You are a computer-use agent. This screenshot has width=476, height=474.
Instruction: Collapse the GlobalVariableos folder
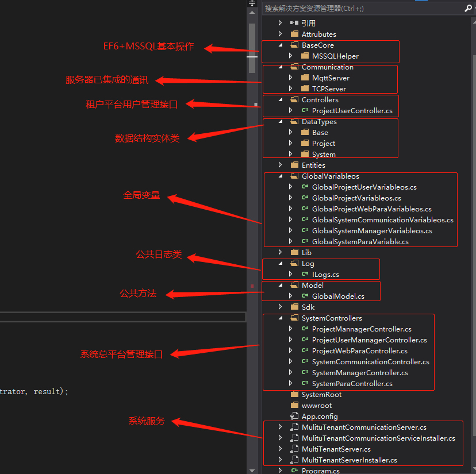click(280, 176)
